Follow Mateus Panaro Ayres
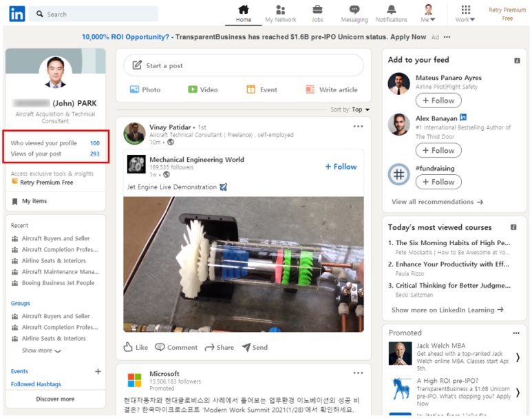 [438, 101]
